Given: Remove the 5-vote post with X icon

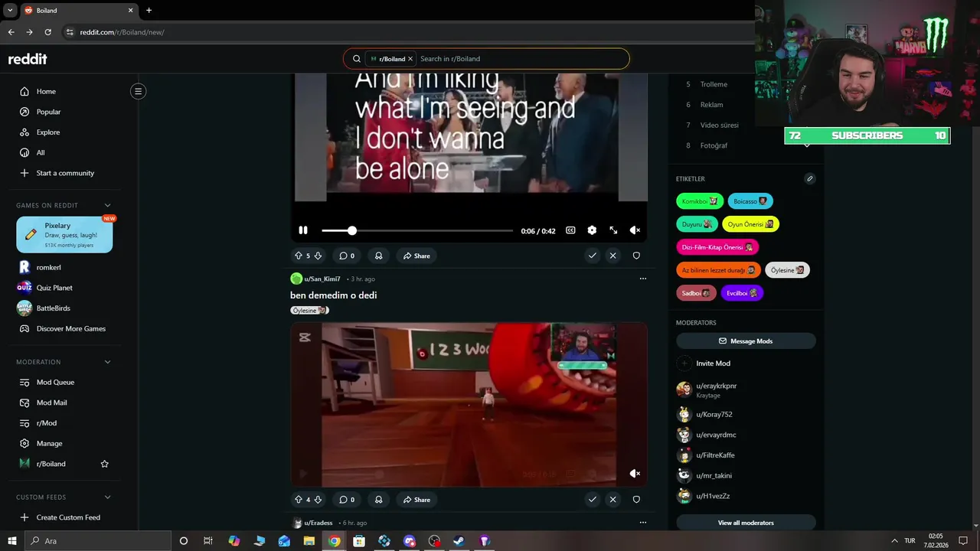Looking at the screenshot, I should (612, 256).
